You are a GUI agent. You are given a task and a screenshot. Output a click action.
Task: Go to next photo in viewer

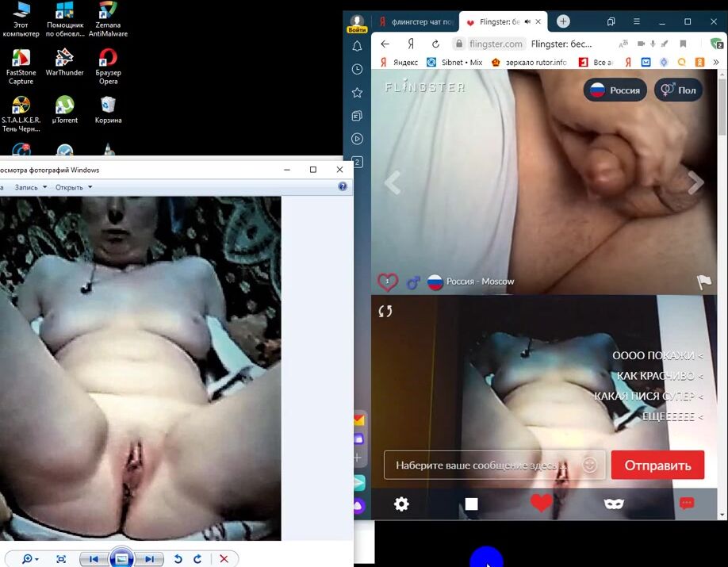point(148,559)
